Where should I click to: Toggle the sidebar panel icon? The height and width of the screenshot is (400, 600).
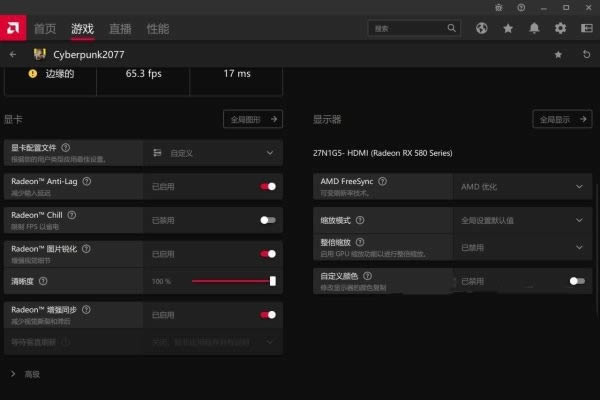pos(587,28)
